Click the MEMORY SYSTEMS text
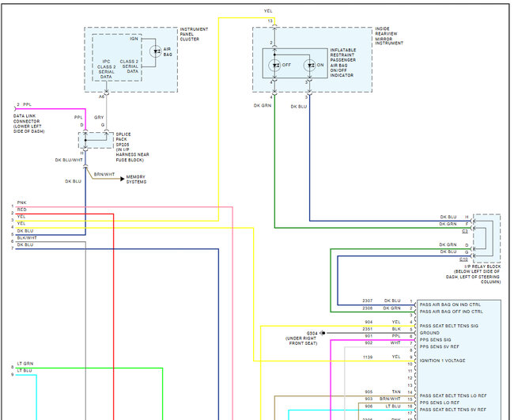 point(136,180)
